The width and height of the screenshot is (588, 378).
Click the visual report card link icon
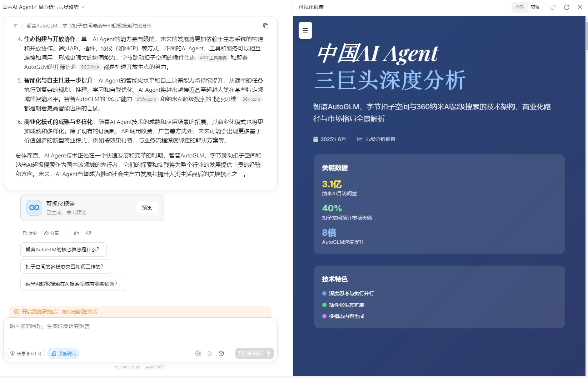pos(34,207)
